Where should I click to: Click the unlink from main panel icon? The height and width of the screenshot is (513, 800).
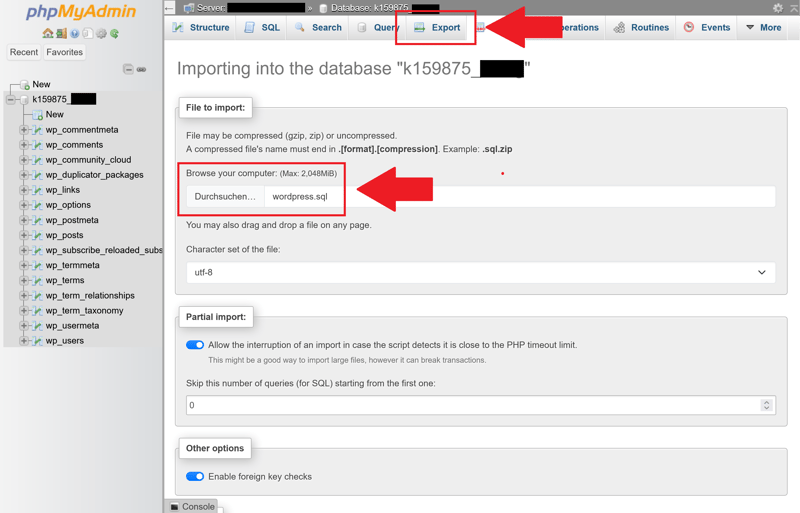tap(142, 69)
